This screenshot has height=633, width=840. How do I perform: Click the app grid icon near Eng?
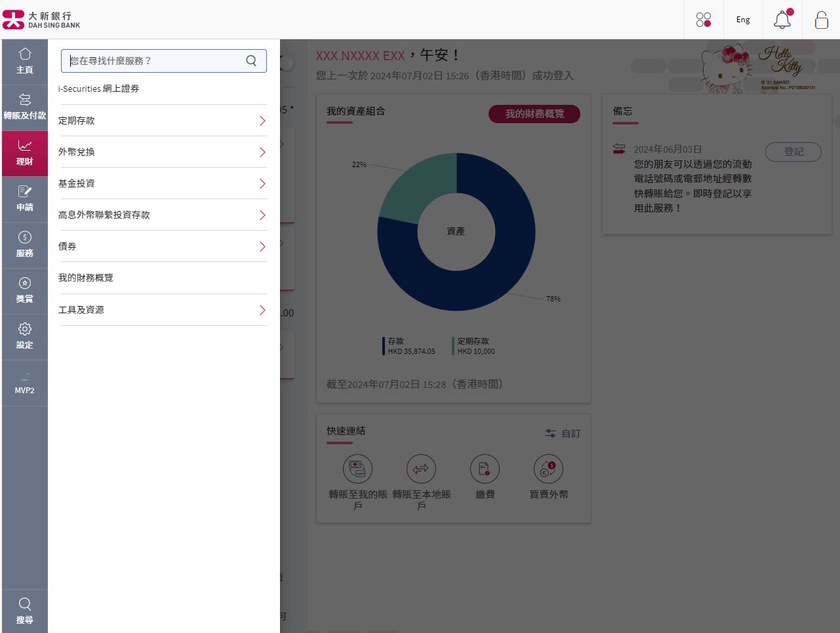tap(703, 20)
